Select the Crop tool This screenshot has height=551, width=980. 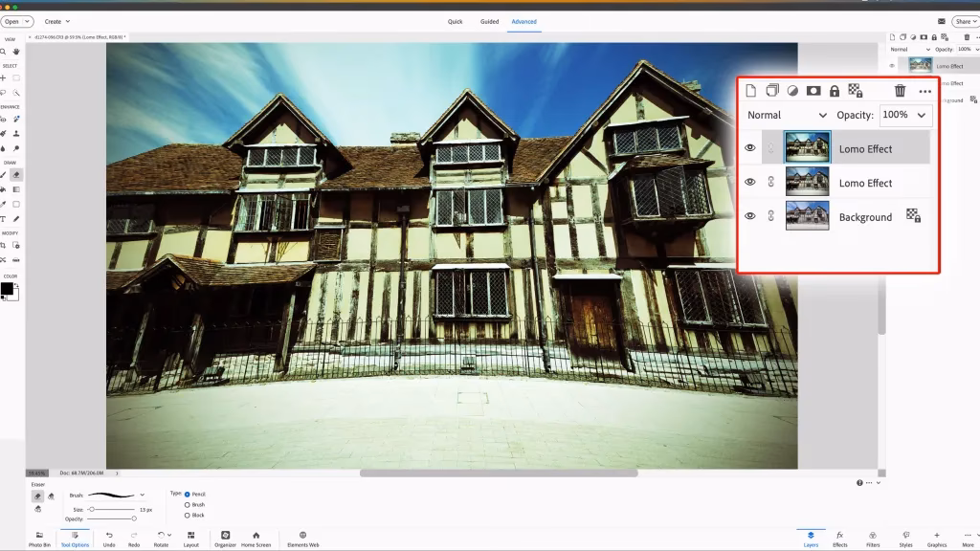(5, 246)
